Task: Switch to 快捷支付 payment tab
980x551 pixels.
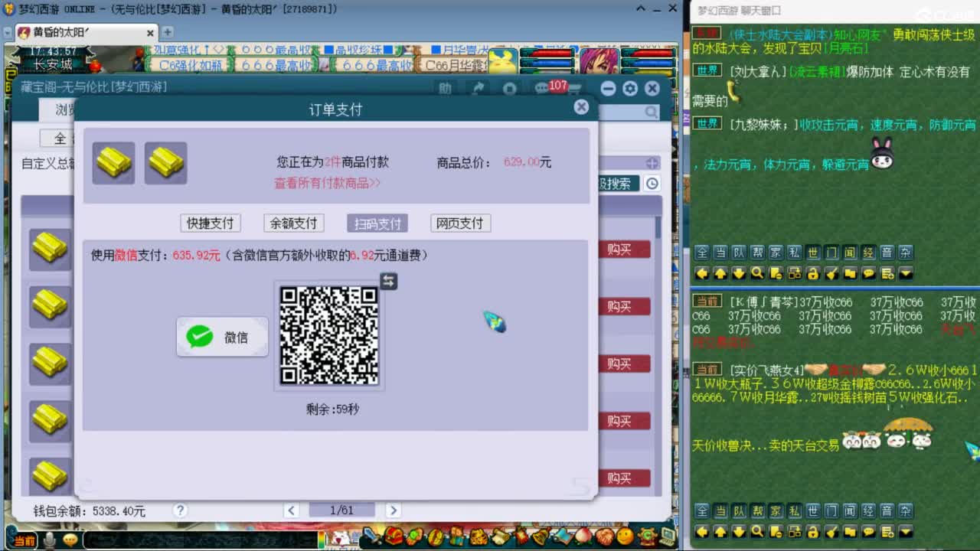Action: click(211, 223)
